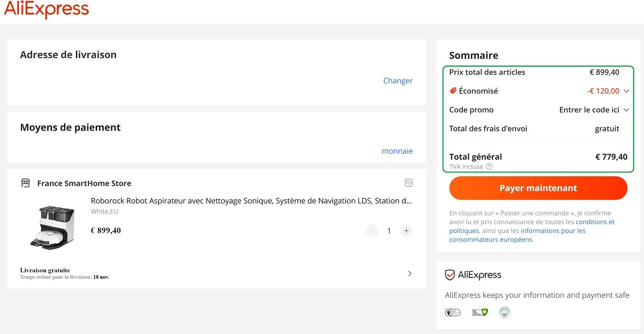Click the gratuit shipping value

[607, 129]
